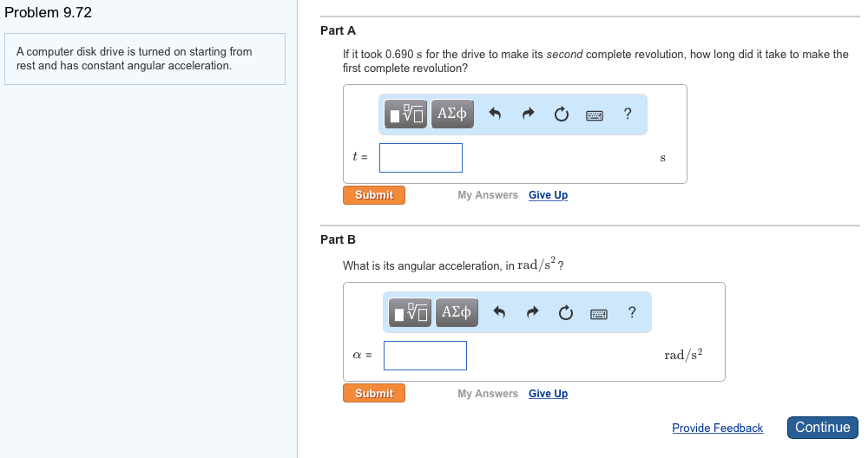Open keyboard shortcuts icon in Part A
The width and height of the screenshot is (868, 458).
click(x=595, y=114)
